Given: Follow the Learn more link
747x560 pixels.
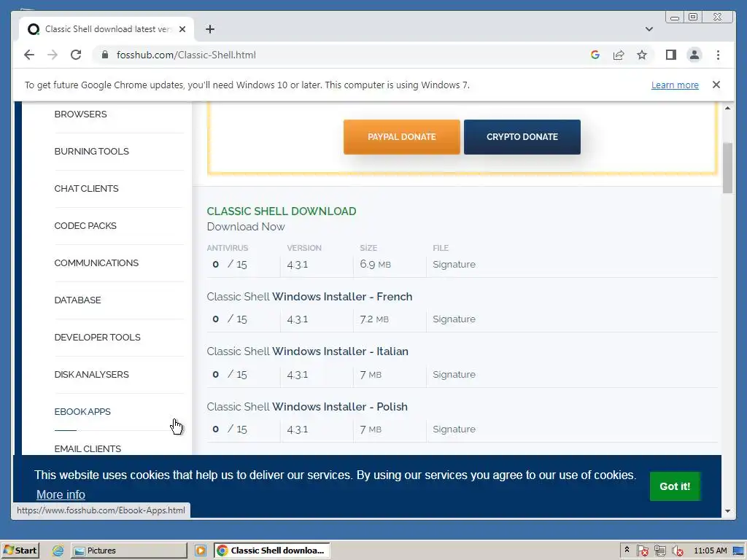Looking at the screenshot, I should [x=675, y=85].
